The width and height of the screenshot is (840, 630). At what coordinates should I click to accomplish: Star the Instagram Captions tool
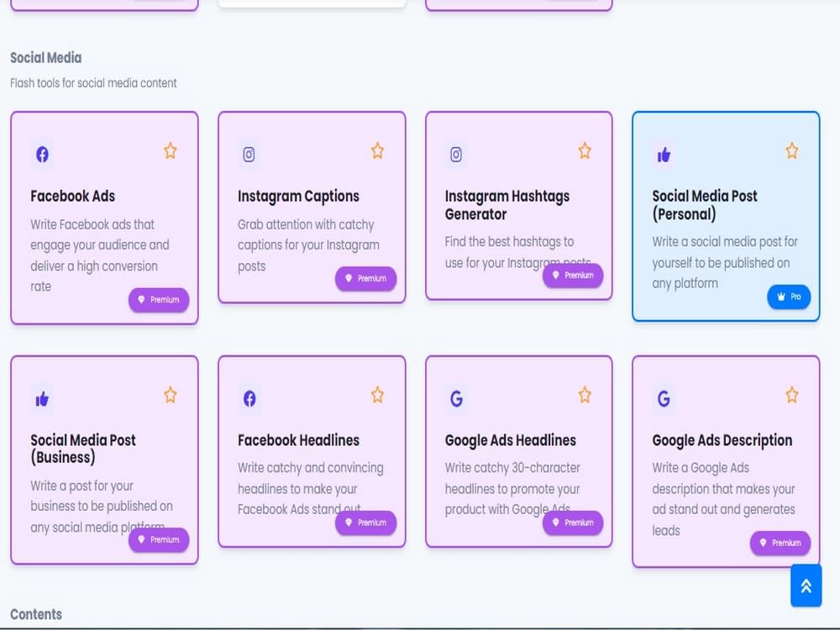(x=377, y=150)
